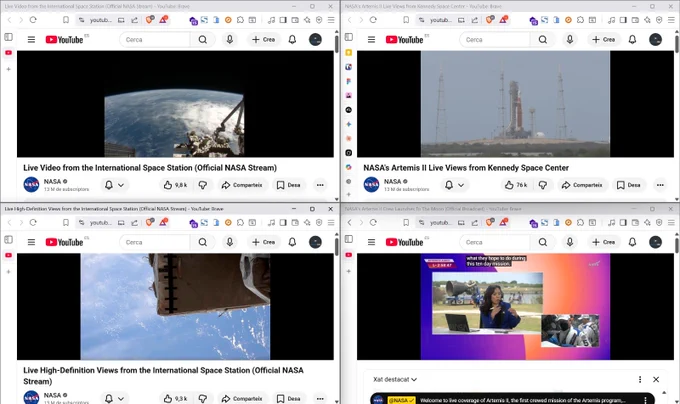Open notification dropdown in High-Definition Views window

[x=114, y=398]
